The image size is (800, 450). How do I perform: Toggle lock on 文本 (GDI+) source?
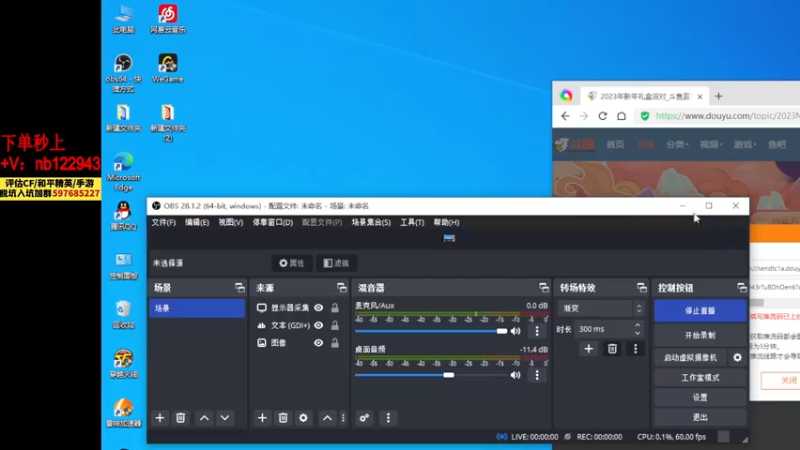335,325
